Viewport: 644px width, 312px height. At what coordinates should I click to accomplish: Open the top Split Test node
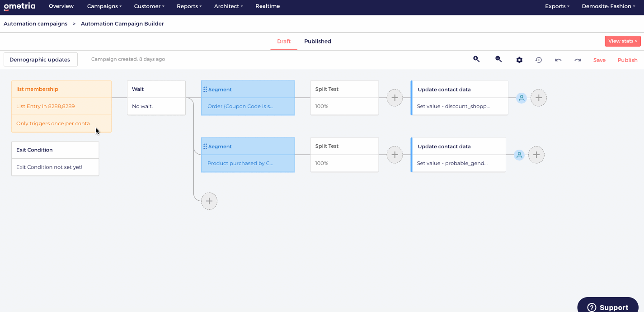click(x=344, y=98)
